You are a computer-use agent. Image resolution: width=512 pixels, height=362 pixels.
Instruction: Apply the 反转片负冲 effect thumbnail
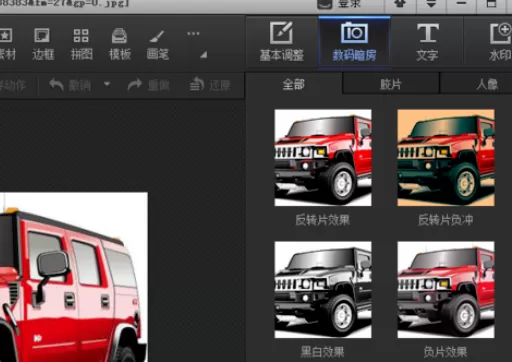tap(446, 158)
